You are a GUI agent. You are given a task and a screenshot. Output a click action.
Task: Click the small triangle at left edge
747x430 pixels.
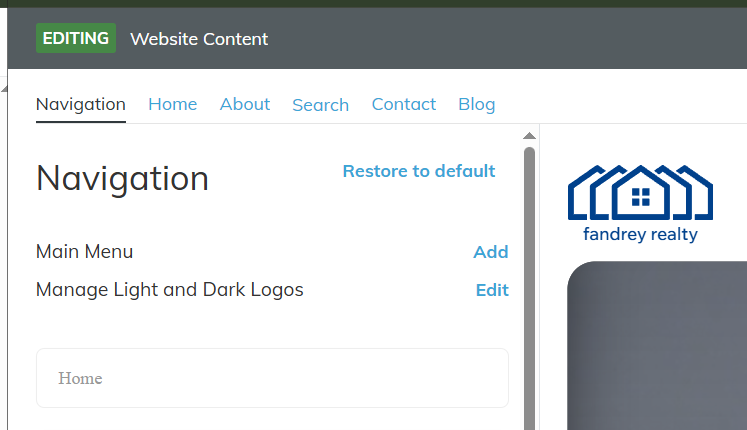pos(4,89)
